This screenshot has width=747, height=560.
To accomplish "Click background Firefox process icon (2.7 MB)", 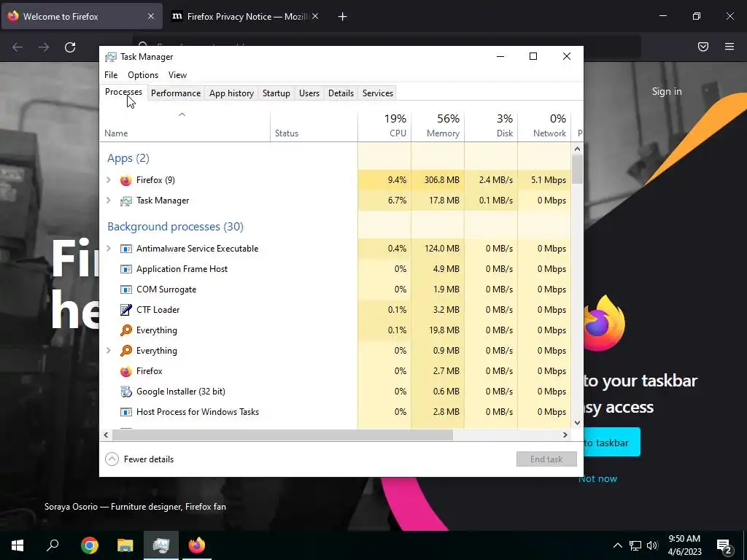I will pyautogui.click(x=125, y=371).
